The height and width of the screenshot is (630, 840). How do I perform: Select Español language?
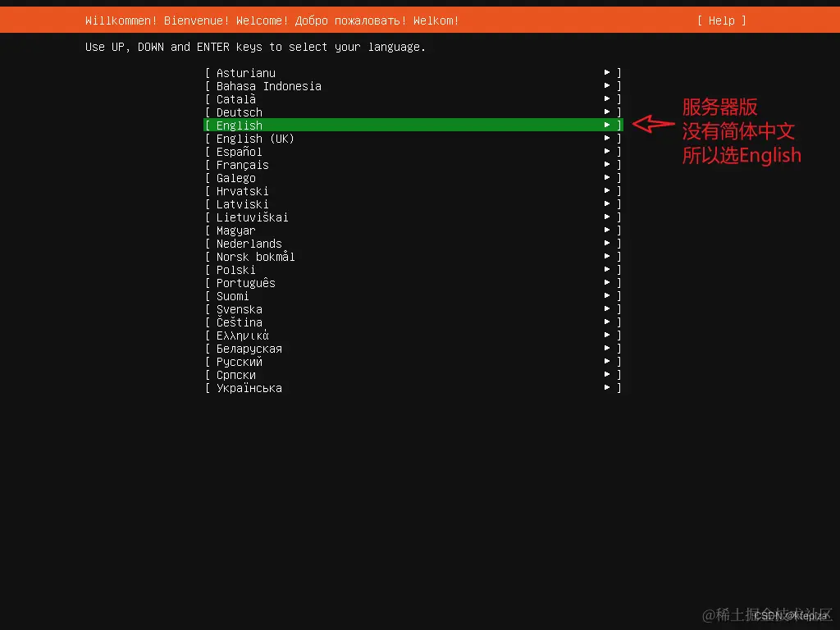[413, 151]
